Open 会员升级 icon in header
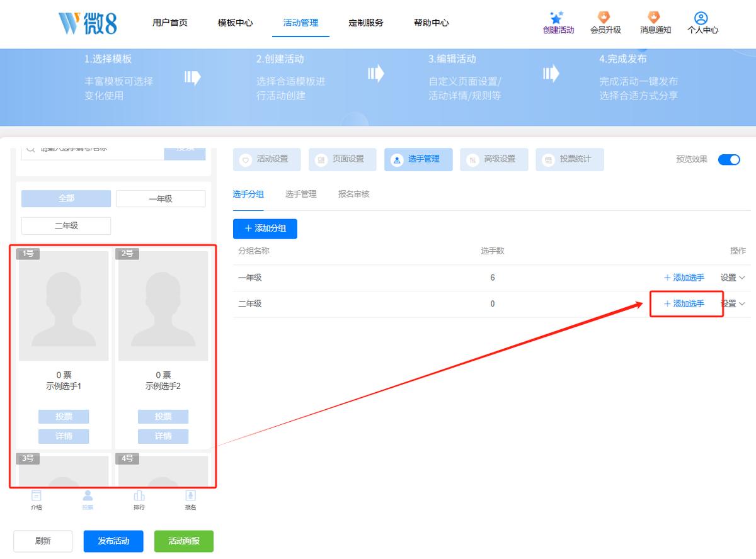The image size is (756, 559). click(605, 17)
